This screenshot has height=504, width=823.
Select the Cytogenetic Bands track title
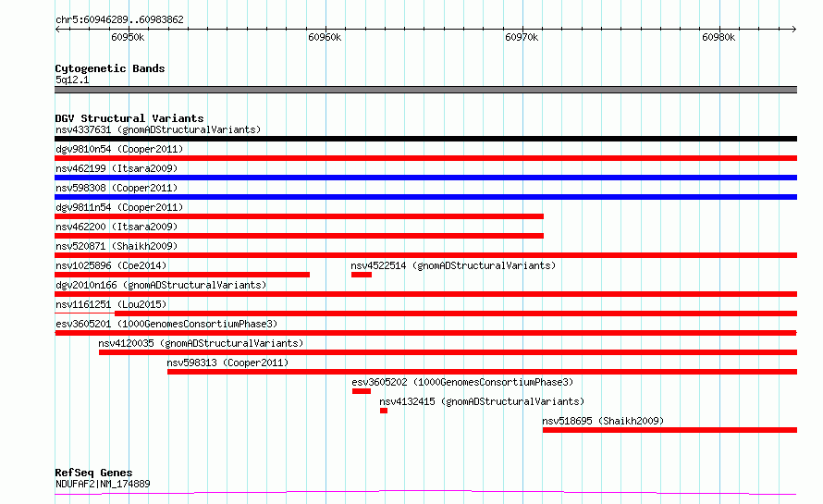110,68
